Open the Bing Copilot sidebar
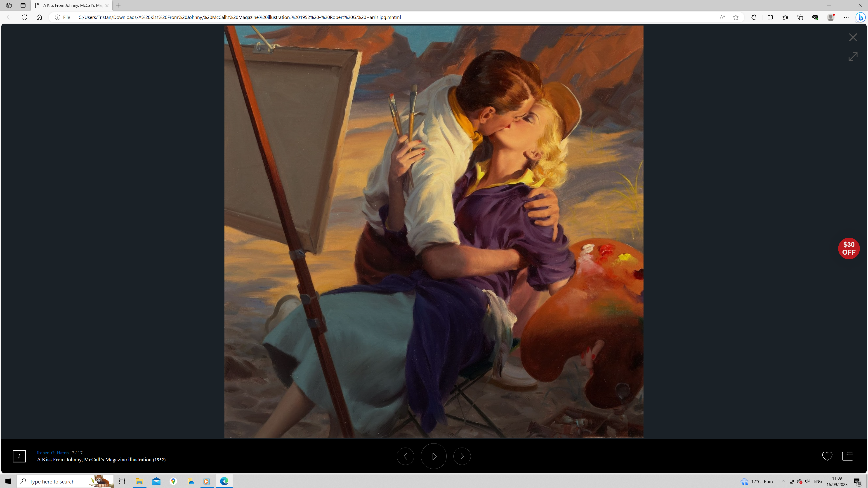 click(860, 17)
